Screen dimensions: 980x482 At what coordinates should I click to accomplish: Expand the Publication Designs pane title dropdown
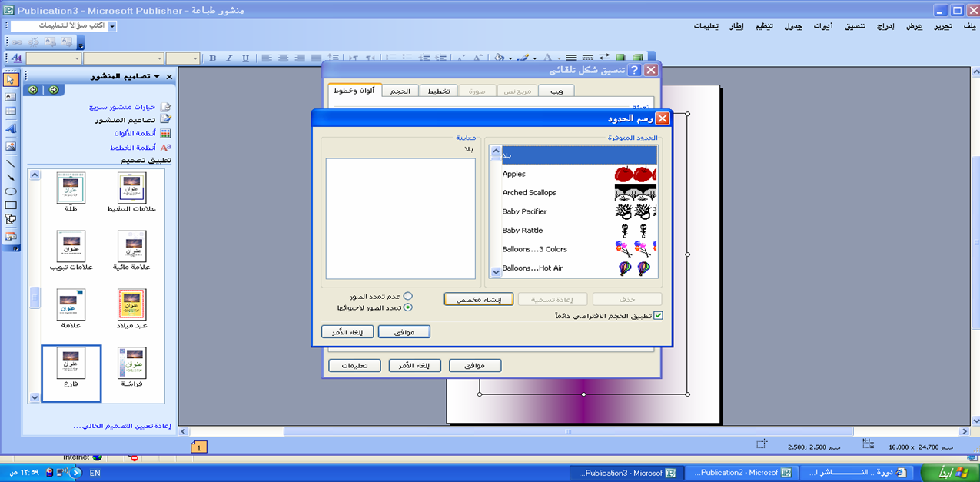(157, 76)
